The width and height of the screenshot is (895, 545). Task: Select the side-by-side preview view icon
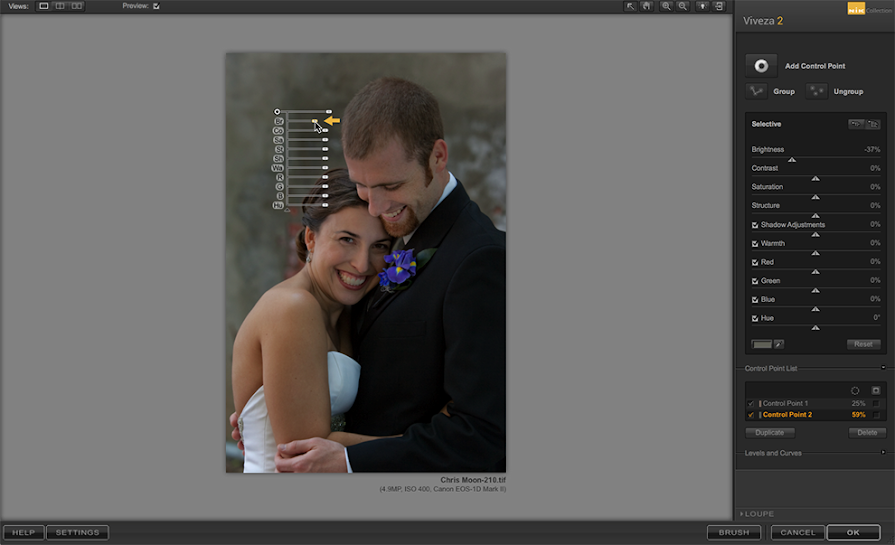coord(77,6)
